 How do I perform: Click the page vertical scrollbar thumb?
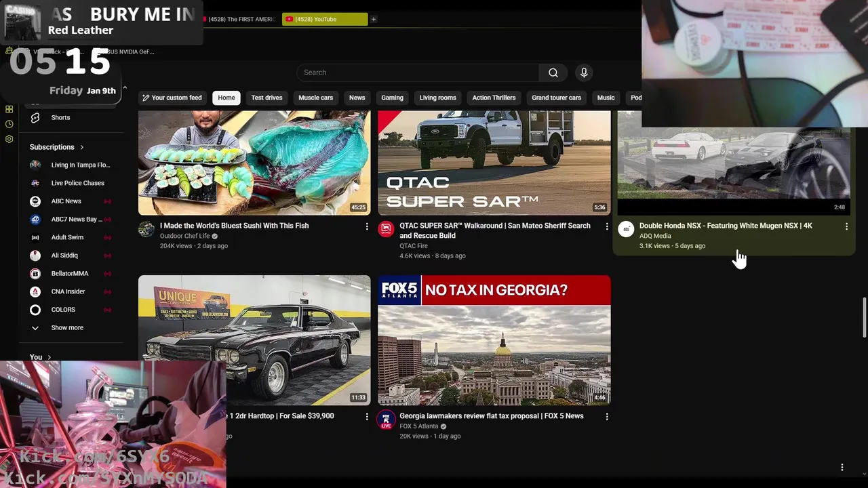865,317
